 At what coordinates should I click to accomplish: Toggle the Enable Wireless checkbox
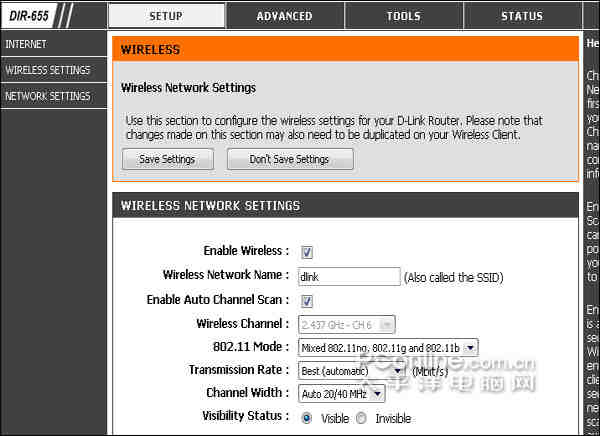[x=307, y=252]
